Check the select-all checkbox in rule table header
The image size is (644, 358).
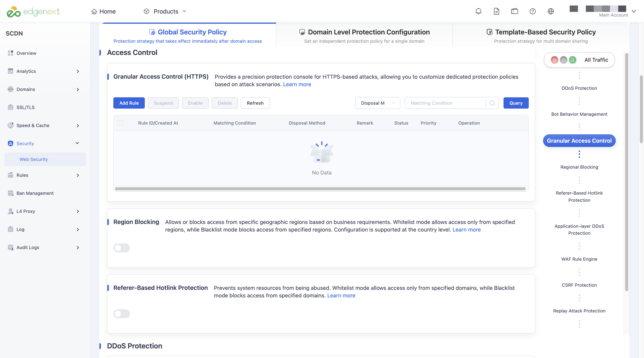pos(121,123)
